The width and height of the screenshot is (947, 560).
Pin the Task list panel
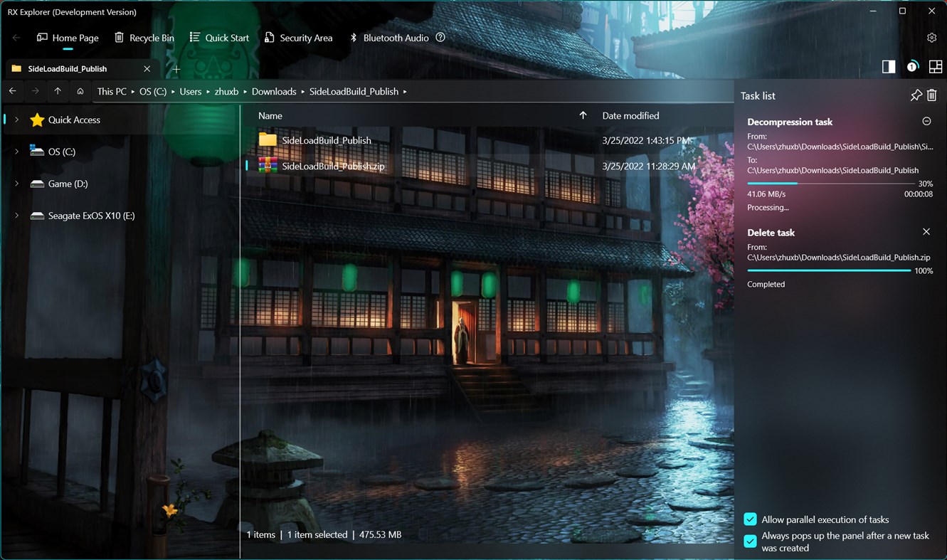[x=916, y=95]
